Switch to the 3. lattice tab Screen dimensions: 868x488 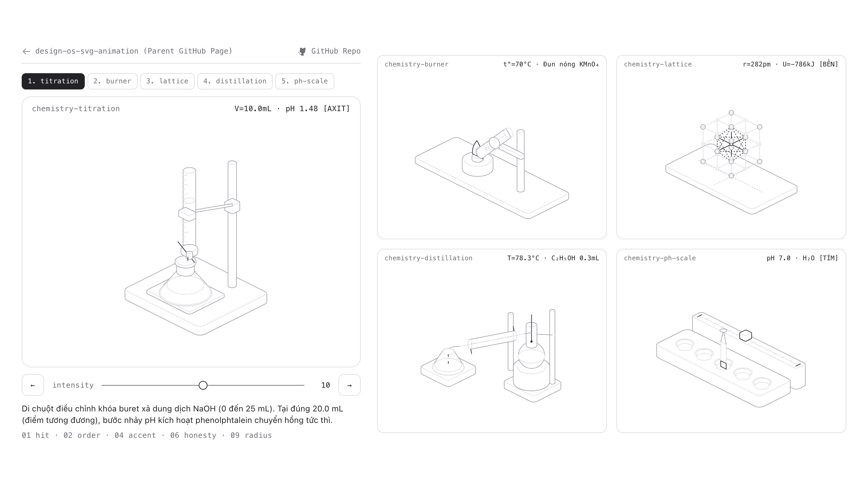point(167,81)
